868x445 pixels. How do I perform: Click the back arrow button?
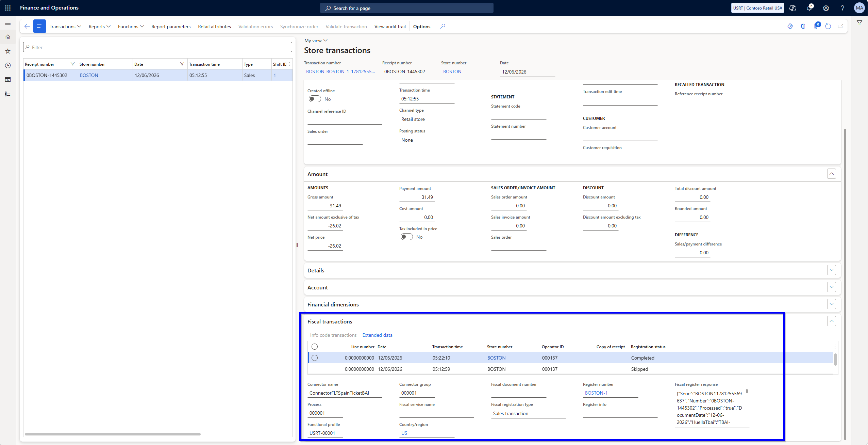coord(27,26)
